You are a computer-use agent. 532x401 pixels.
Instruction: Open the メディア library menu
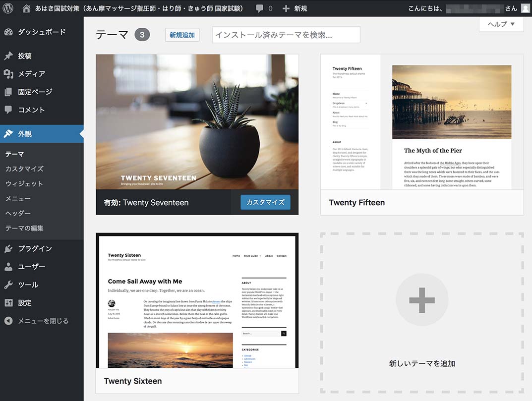(x=31, y=74)
